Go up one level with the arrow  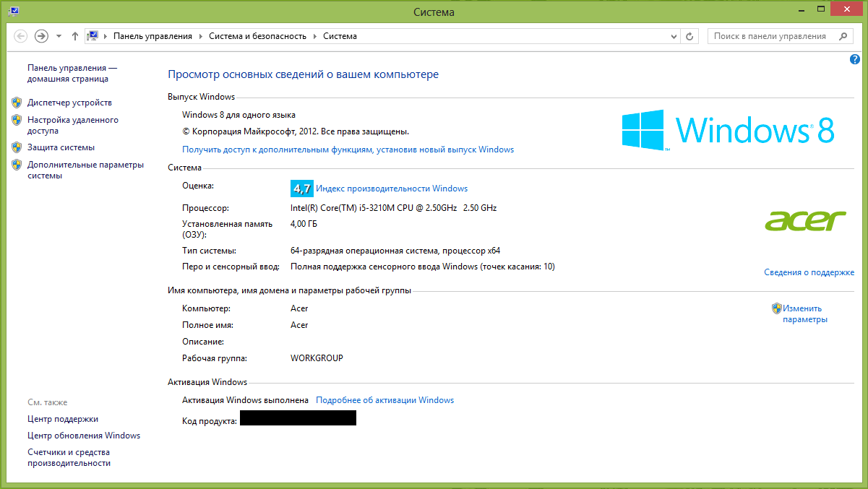click(75, 36)
